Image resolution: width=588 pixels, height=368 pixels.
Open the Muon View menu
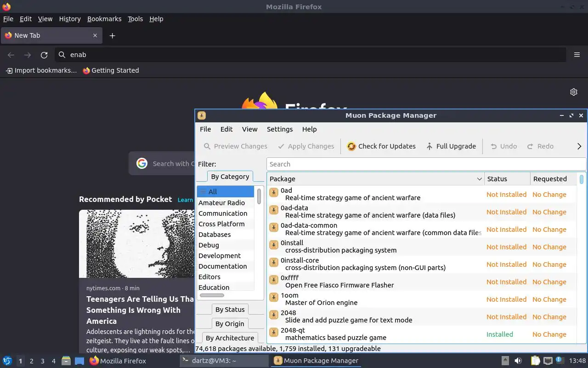[x=250, y=129]
